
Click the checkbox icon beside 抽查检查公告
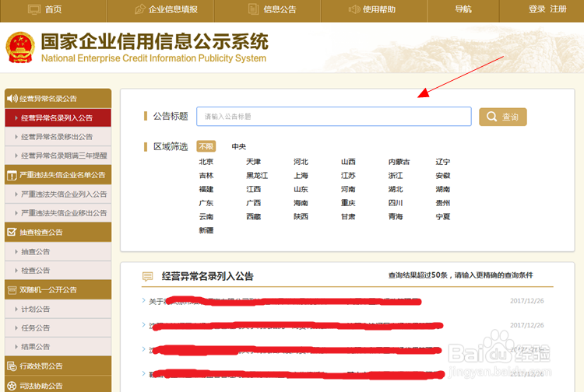(12, 232)
